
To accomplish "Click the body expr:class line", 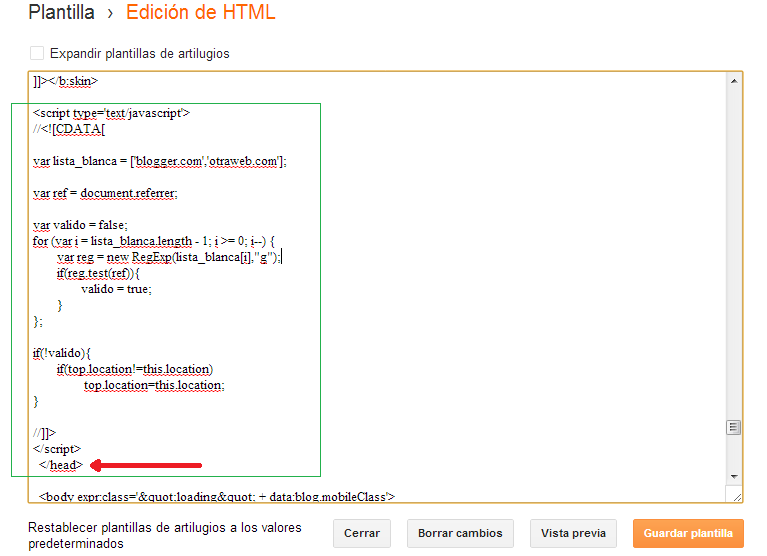I will coord(217,497).
